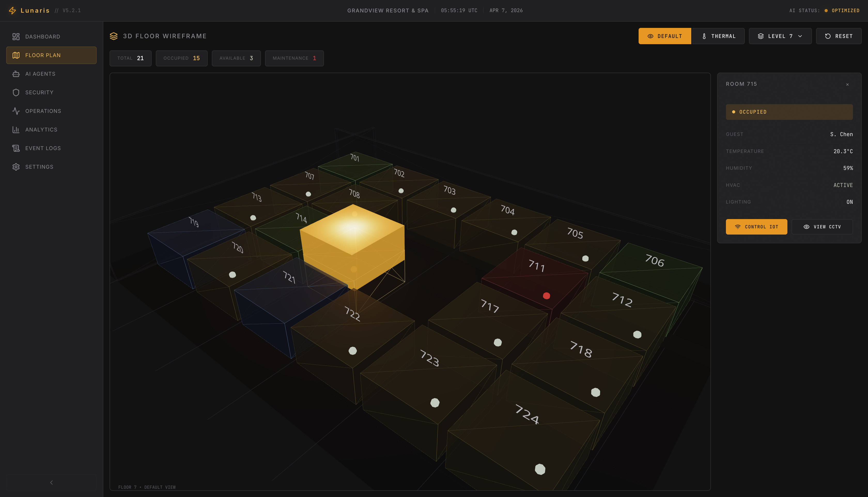868x497 pixels.
Task: Click the AI Agents robot icon
Action: 16,74
